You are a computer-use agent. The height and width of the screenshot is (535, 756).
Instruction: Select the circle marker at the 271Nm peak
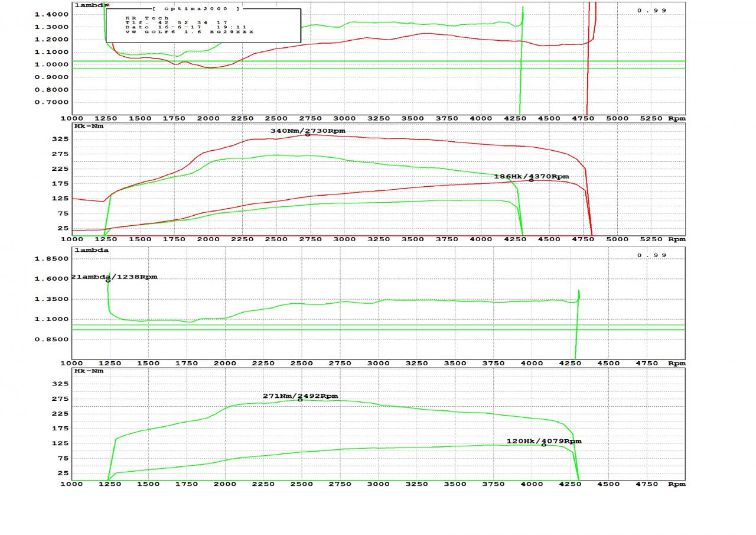coord(300,400)
